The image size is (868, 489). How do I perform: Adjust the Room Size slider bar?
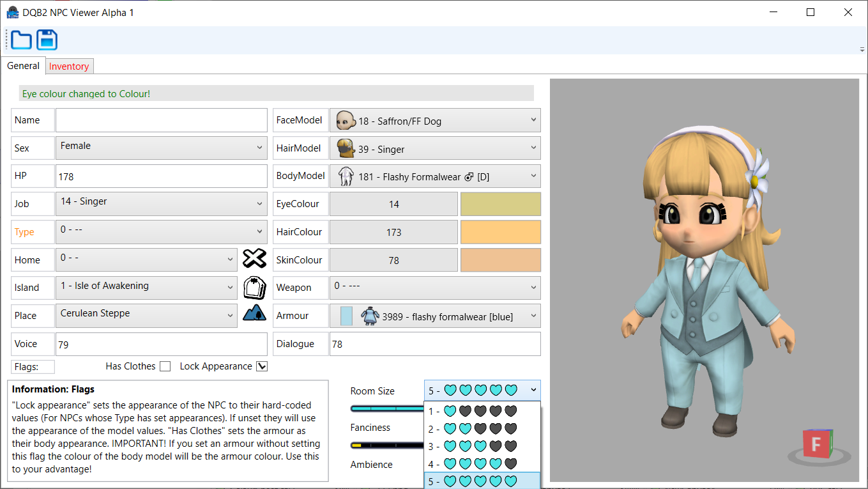point(387,408)
